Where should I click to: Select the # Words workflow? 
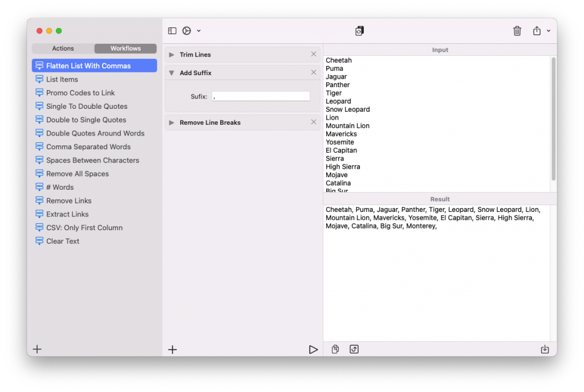point(94,187)
